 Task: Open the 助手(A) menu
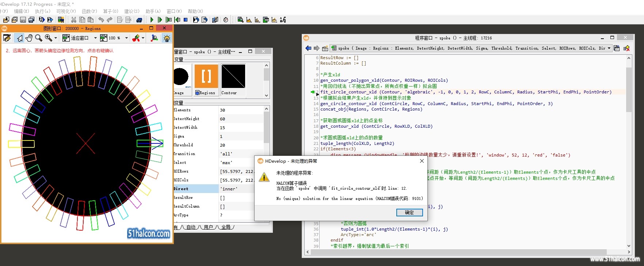coord(153,11)
